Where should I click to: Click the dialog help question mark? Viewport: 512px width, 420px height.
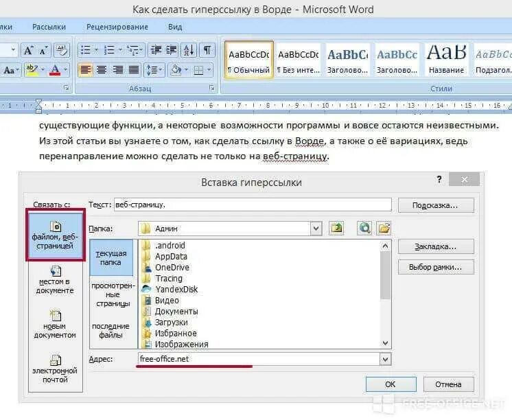click(439, 179)
